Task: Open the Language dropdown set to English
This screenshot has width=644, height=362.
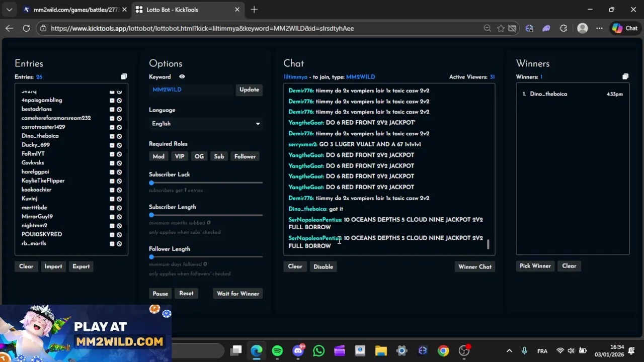Action: pos(206,124)
